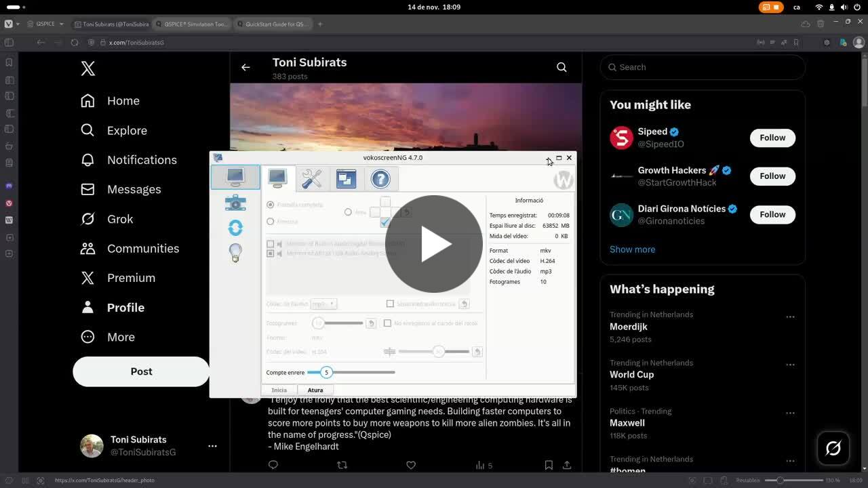868x488 pixels.
Task: Play the vokoscreenNG video
Action: click(x=434, y=244)
